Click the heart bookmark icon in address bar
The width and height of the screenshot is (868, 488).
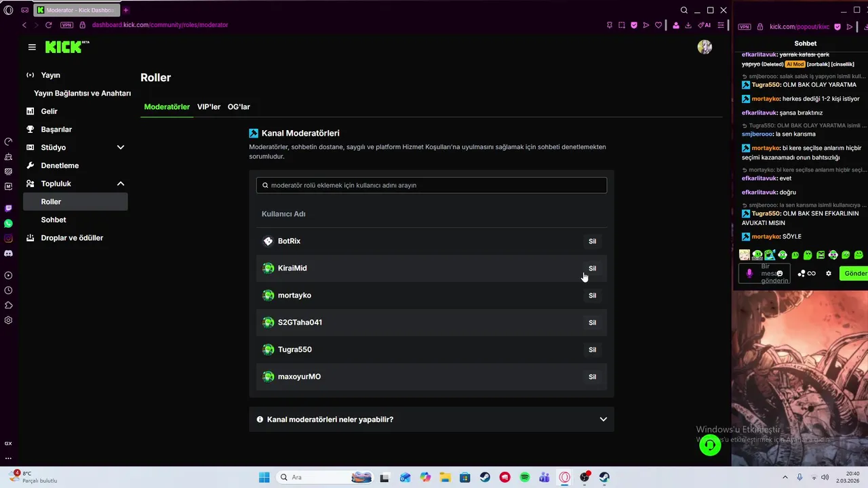[x=658, y=25]
